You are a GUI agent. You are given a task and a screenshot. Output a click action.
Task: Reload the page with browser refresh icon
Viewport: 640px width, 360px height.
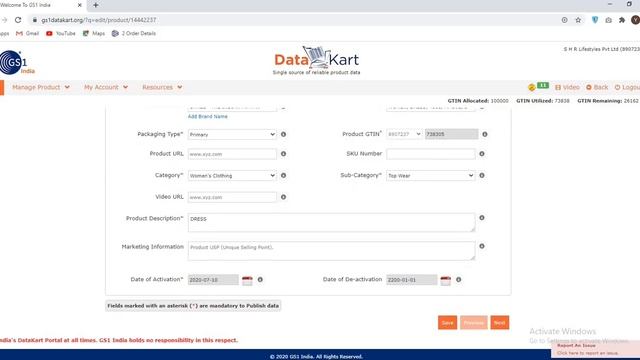pyautogui.click(x=18, y=20)
